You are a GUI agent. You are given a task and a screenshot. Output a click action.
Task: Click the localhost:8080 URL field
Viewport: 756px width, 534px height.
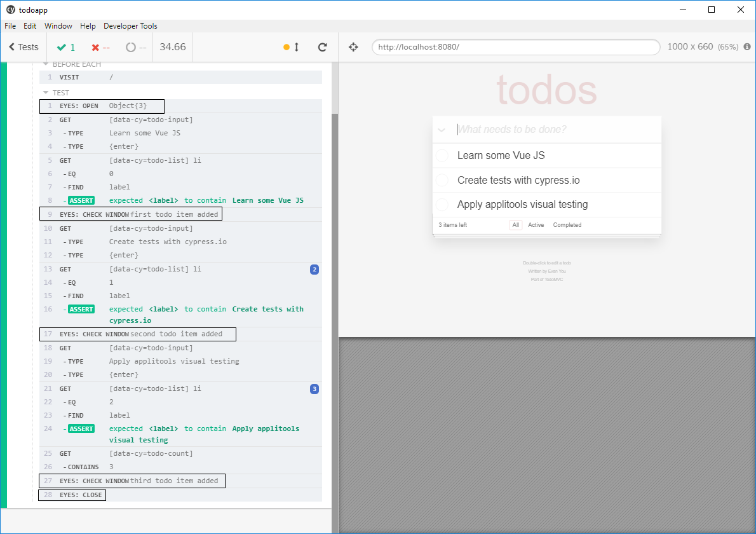click(x=515, y=47)
